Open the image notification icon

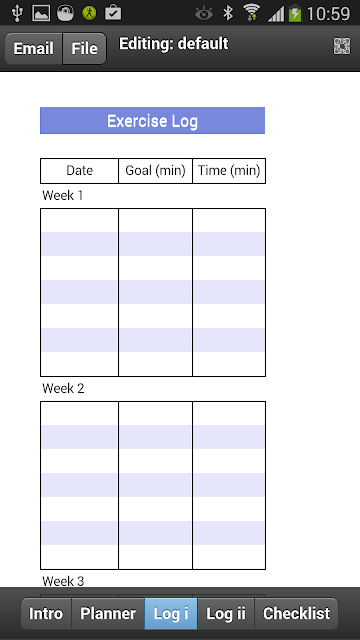point(41,13)
